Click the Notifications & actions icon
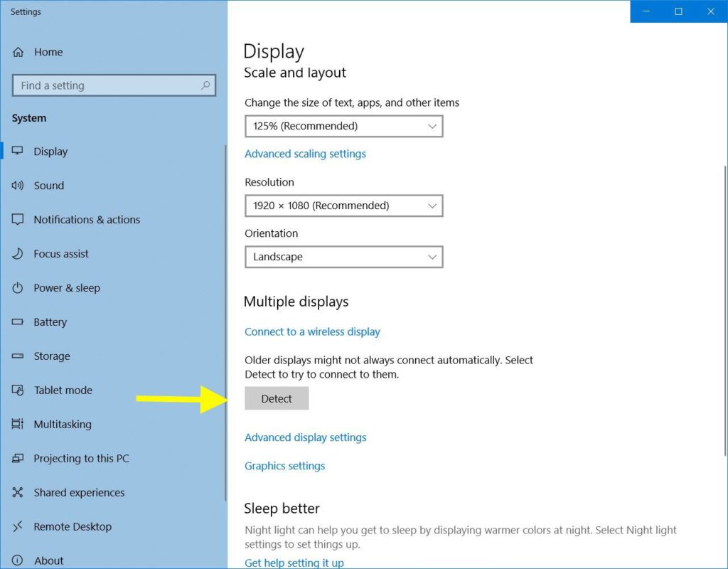 tap(18, 220)
